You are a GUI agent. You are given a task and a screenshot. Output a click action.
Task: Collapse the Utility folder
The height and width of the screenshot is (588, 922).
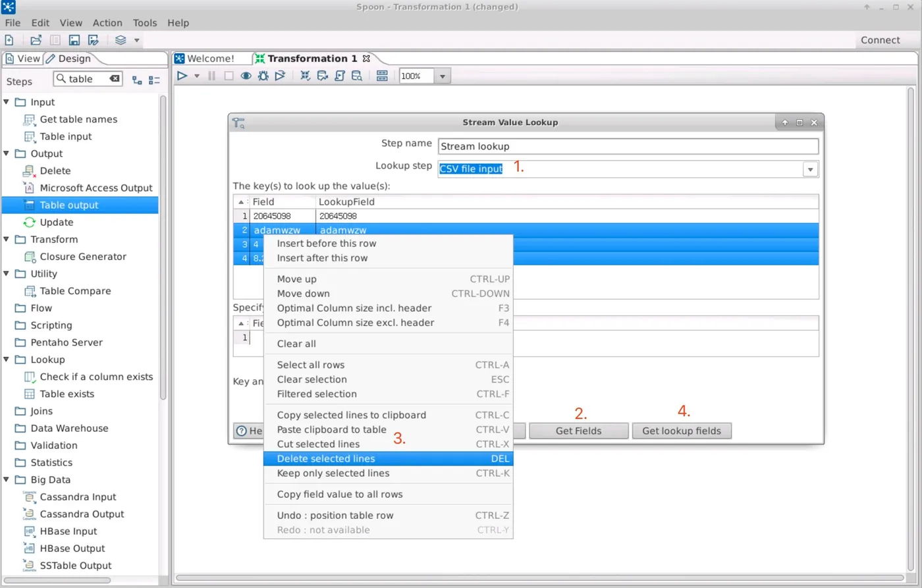coord(7,273)
